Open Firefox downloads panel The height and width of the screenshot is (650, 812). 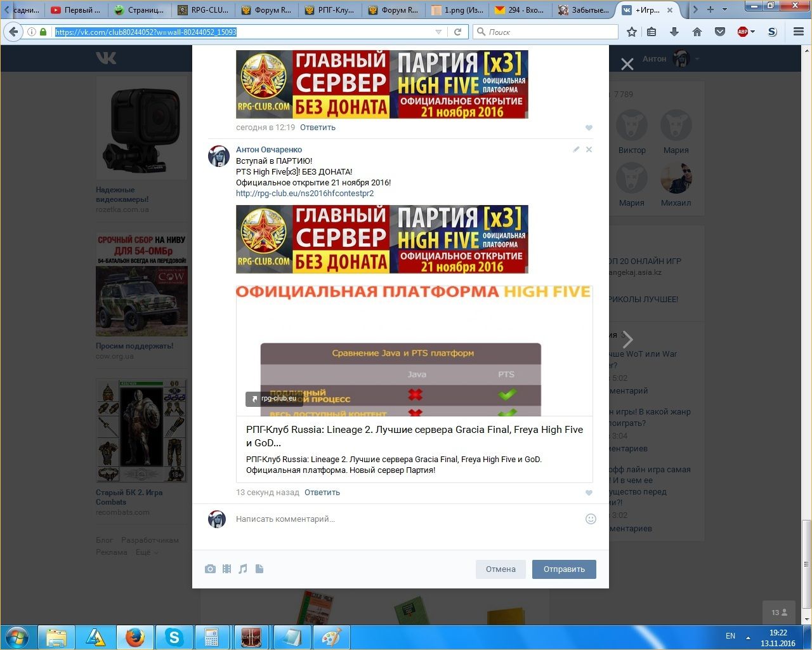click(x=674, y=32)
